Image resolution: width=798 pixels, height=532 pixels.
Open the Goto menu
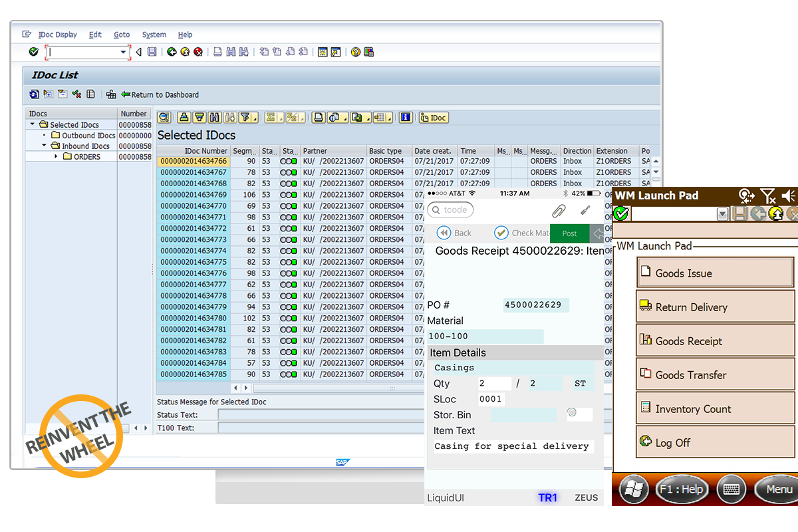(122, 35)
